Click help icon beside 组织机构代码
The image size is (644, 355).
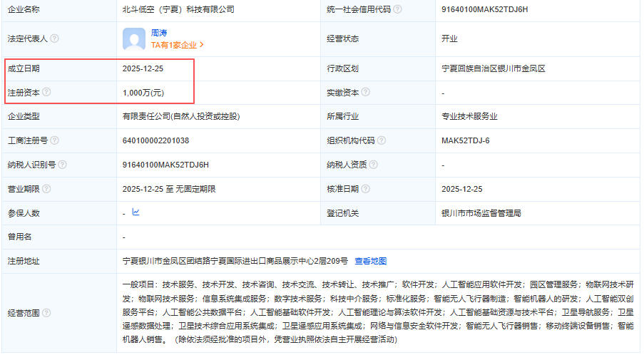pyautogui.click(x=382, y=140)
